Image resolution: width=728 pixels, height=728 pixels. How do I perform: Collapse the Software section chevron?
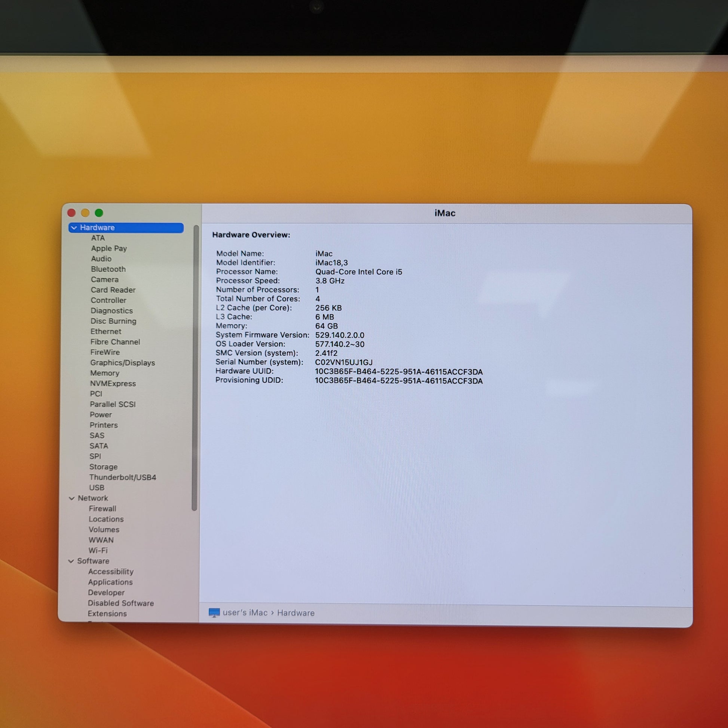(71, 561)
